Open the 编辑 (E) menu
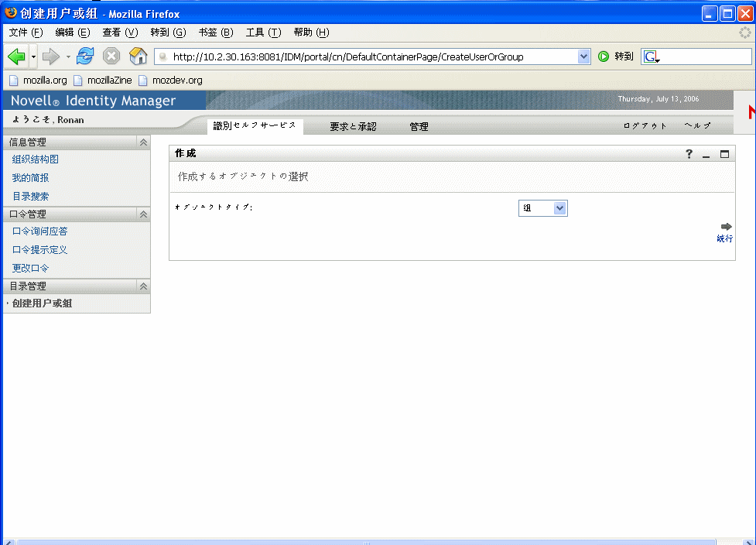Viewport: 756px width, 545px height. (x=73, y=33)
